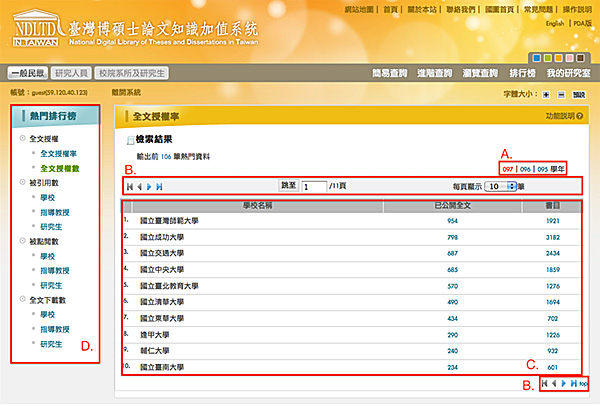600x406 pixels.
Task: Click next page arrow in top pager
Action: 149,186
